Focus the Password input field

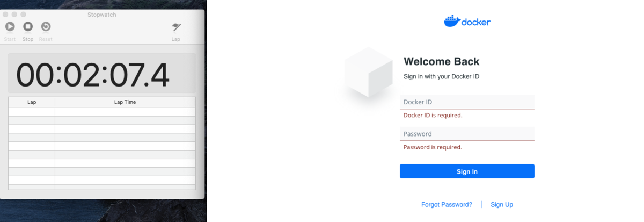(467, 134)
